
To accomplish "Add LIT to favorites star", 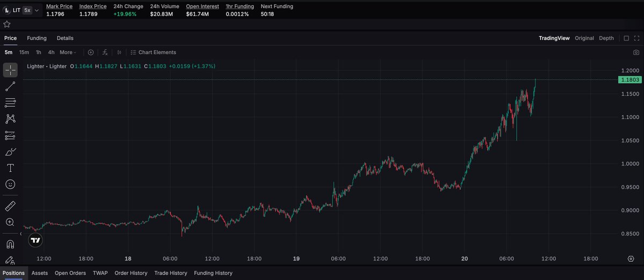I will click(7, 24).
